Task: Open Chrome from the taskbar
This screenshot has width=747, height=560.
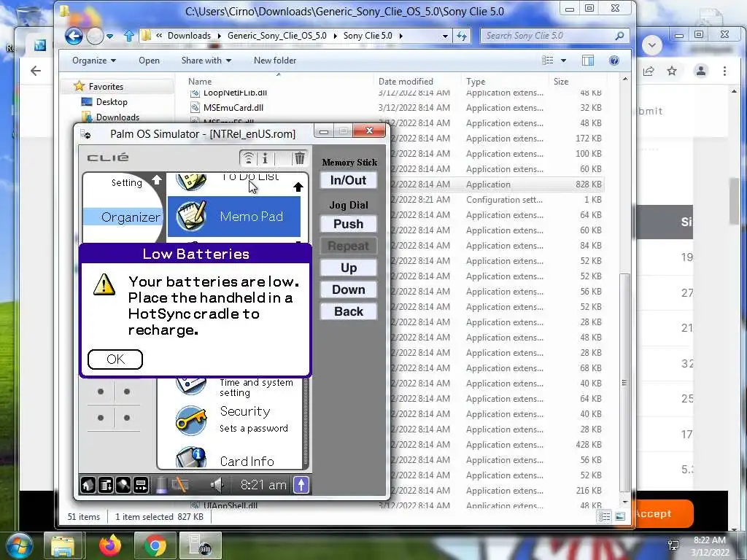Action: 155,545
